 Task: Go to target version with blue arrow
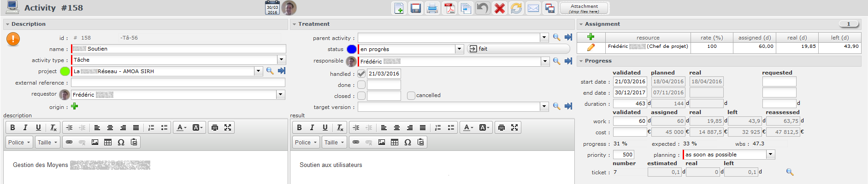(568, 106)
